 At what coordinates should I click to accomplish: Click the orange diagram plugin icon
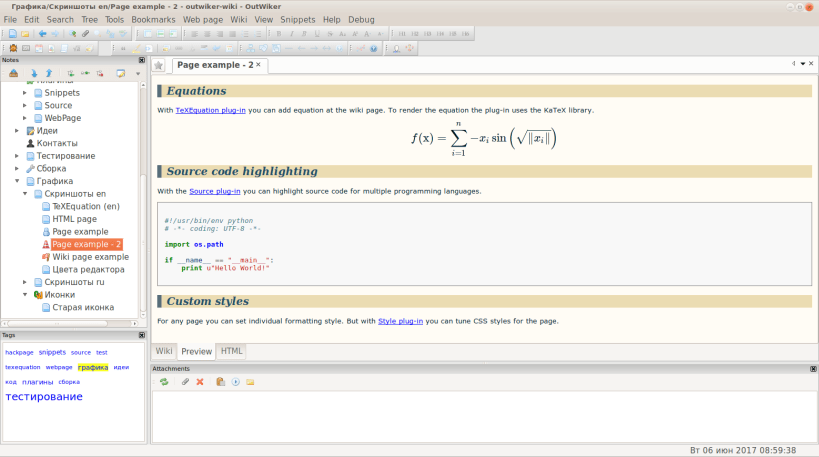[x=410, y=49]
